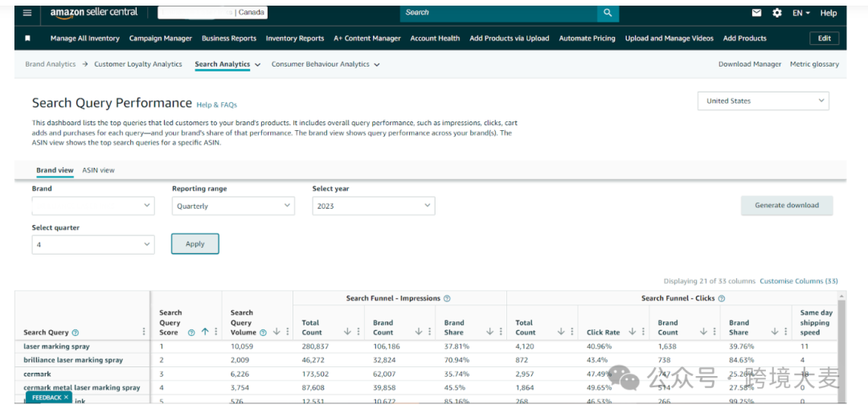The width and height of the screenshot is (868, 413).
Task: Open Impressions Total Count column options menu
Action: coord(358,332)
